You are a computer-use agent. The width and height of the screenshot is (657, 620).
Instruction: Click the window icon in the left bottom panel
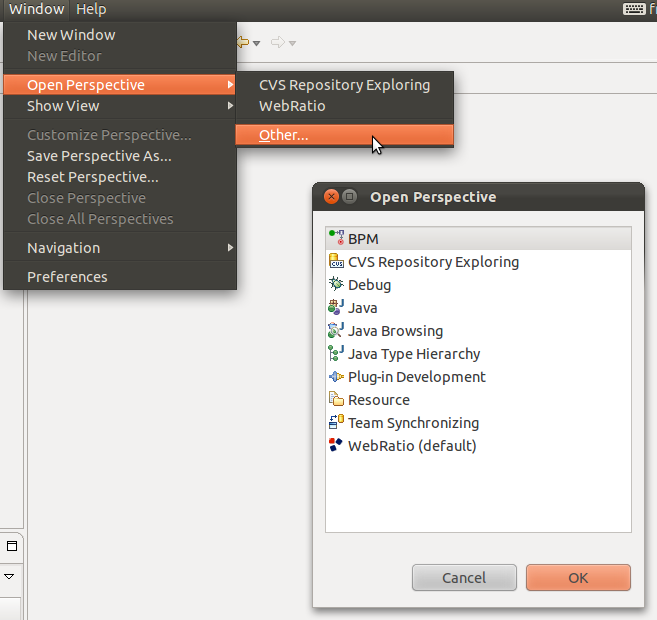12,546
